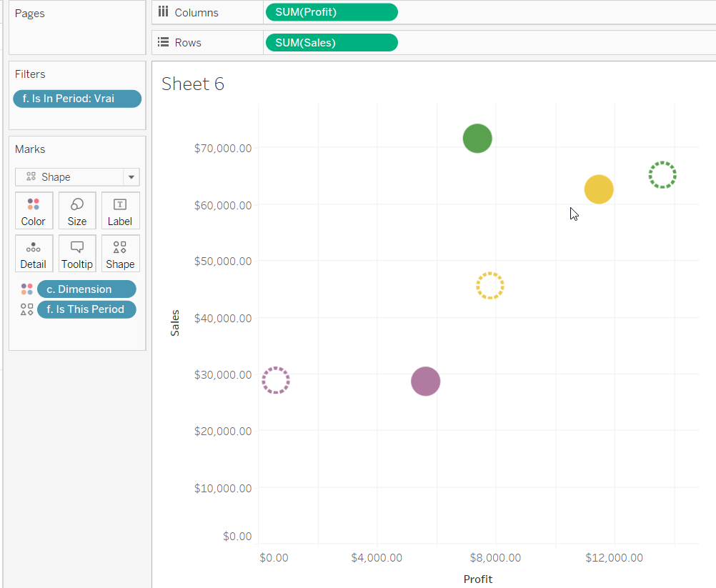Select the 'f. Is This Period' shape pill
Image resolution: width=716 pixels, height=588 pixels.
(x=86, y=309)
